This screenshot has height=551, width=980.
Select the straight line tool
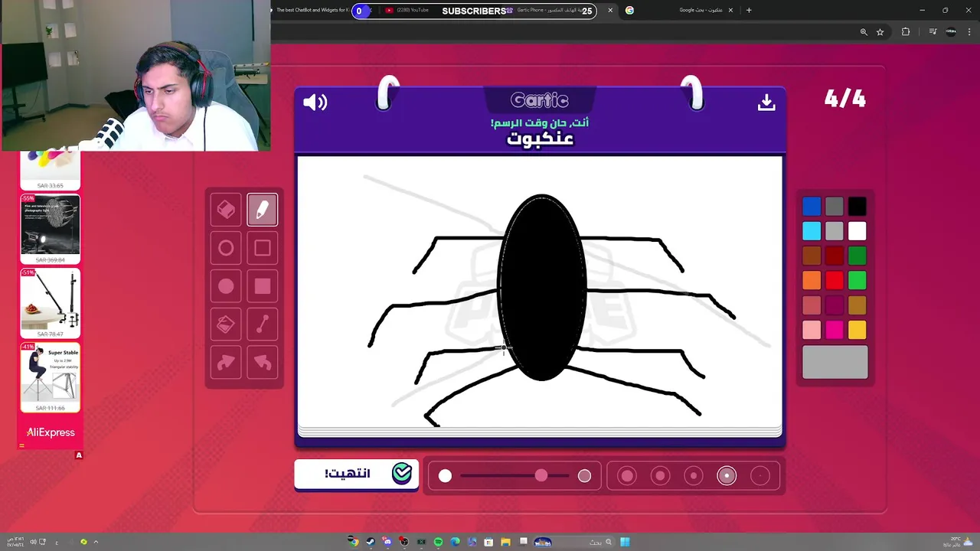pos(263,324)
